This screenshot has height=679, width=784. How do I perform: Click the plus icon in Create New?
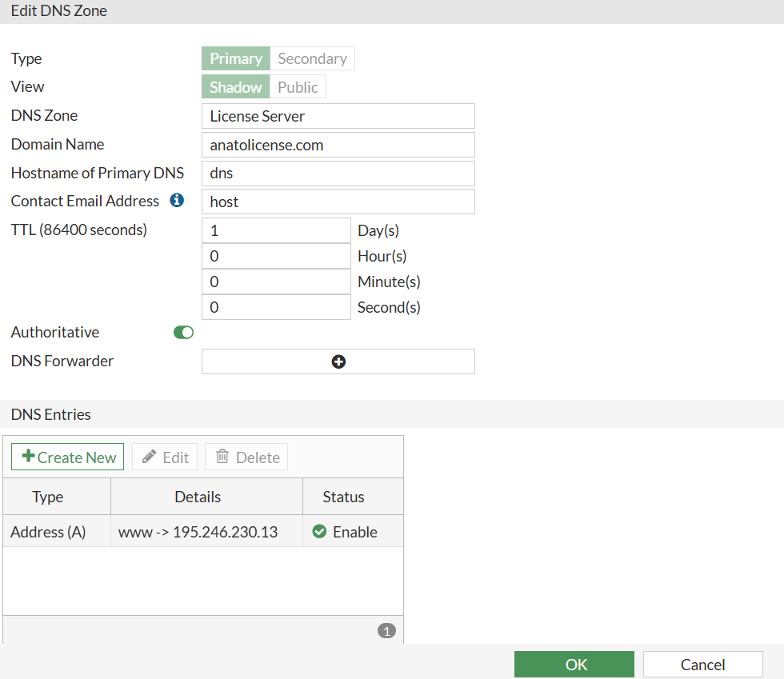pos(27,456)
